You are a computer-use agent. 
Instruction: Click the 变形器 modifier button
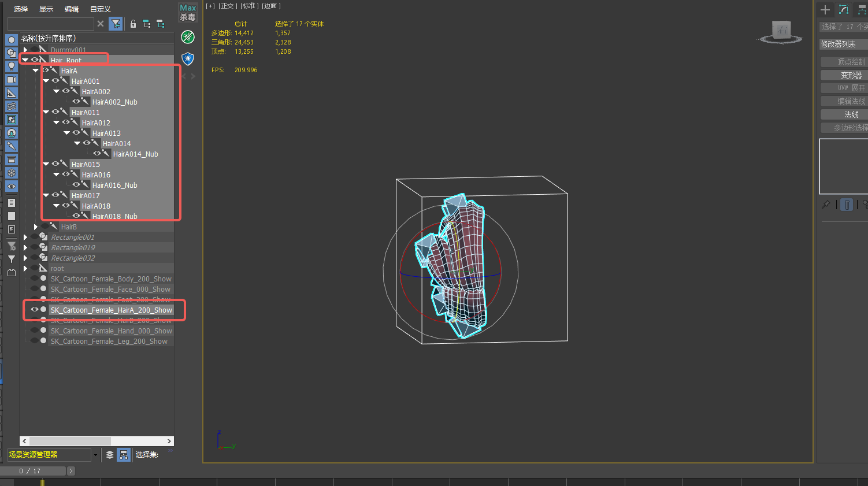click(x=844, y=75)
